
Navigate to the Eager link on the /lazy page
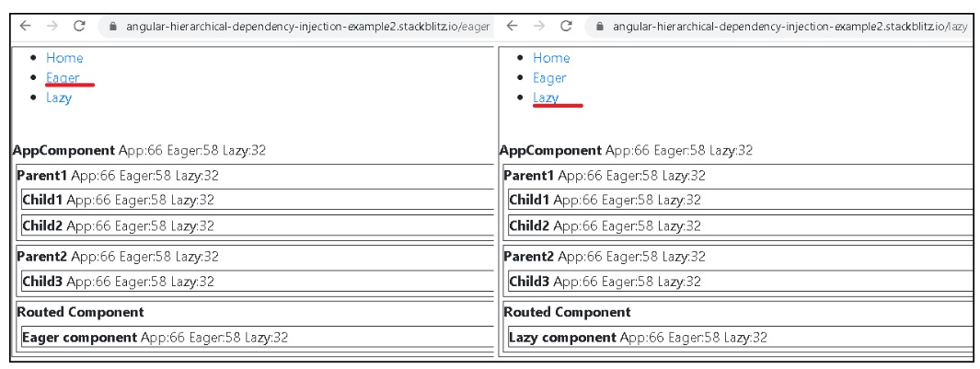(x=549, y=78)
